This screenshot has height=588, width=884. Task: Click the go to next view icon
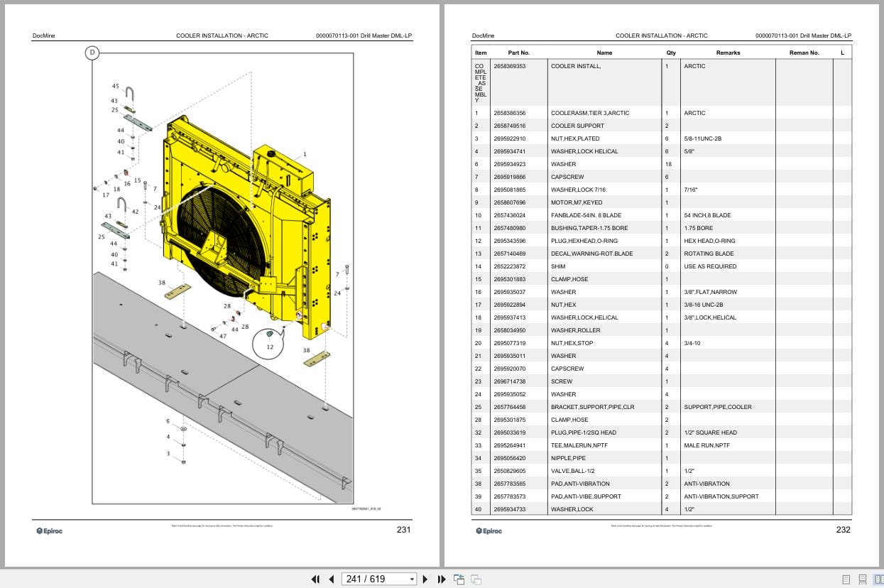[476, 579]
